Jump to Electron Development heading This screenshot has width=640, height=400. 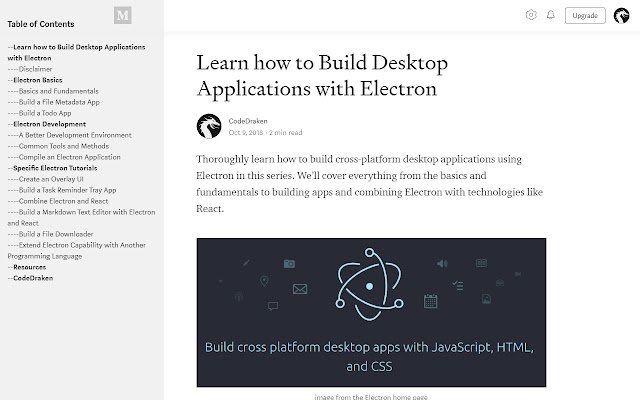pyautogui.click(x=47, y=124)
